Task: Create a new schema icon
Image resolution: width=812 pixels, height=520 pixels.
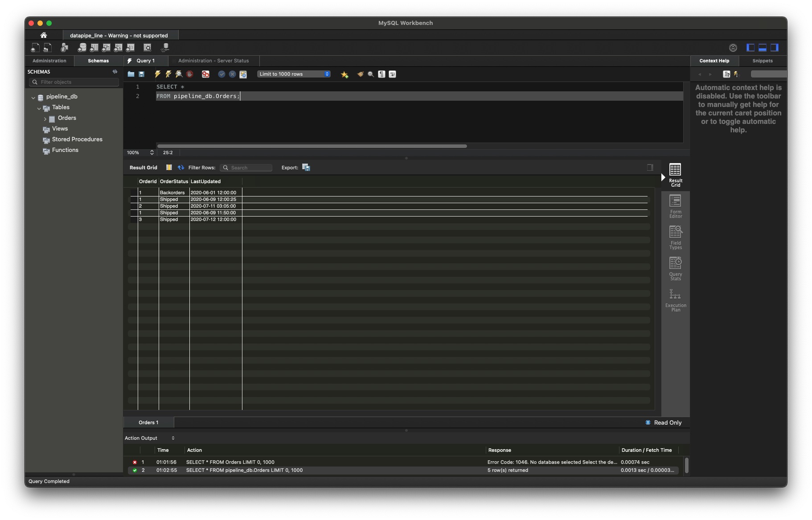Action: pos(82,47)
